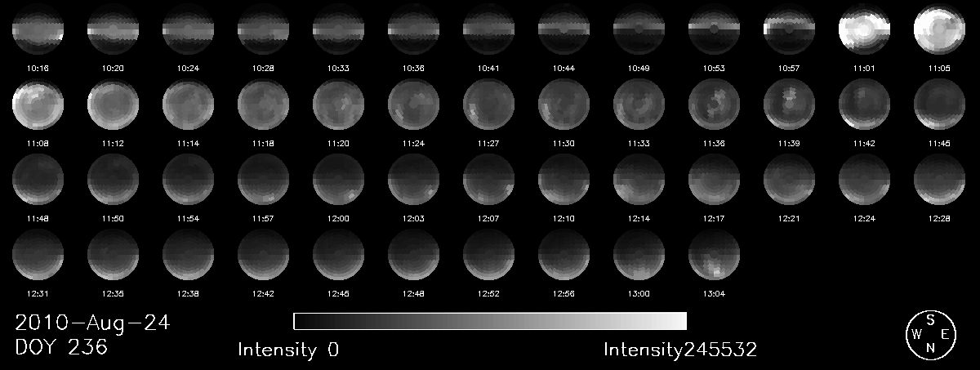Click the grayscale intensity color bar
Image resolution: width=980 pixels, height=370 pixels.
coord(490,321)
